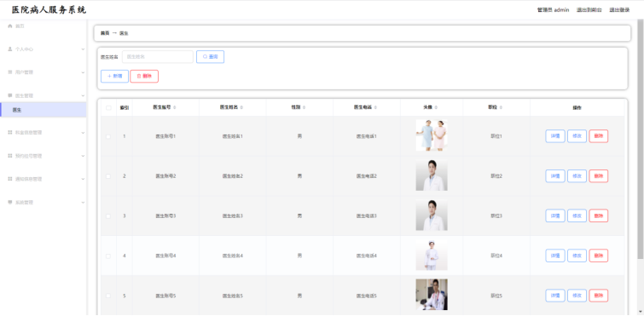Expand the 通知信息管理 sidebar menu
The height and width of the screenshot is (316, 644).
(44, 179)
